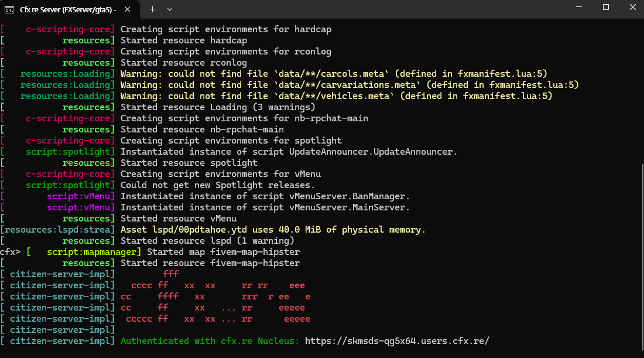Open the cfx.re Nucleus URL link
The height and width of the screenshot is (358, 644).
point(396,340)
